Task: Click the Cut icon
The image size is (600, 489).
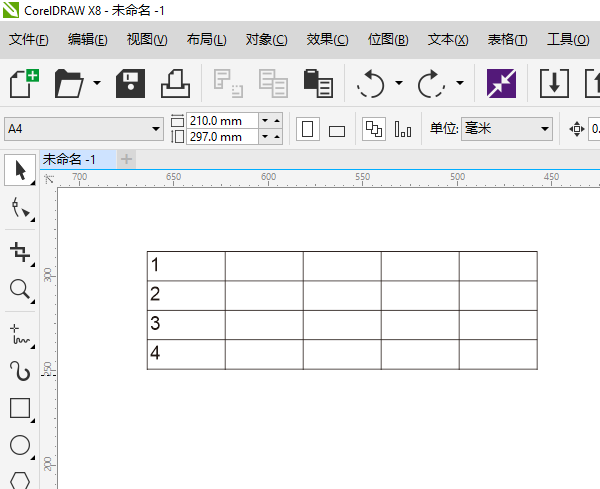Action: (228, 83)
